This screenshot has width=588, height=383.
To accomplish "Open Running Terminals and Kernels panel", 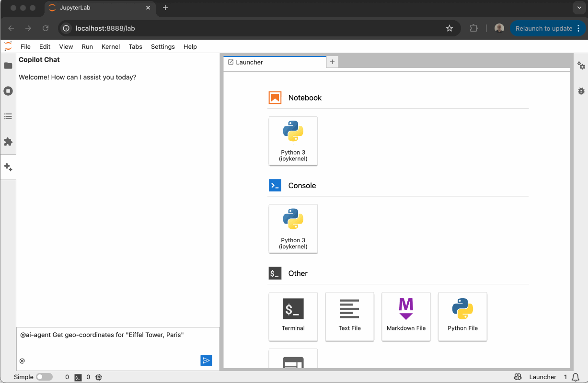I will pyautogui.click(x=8, y=91).
